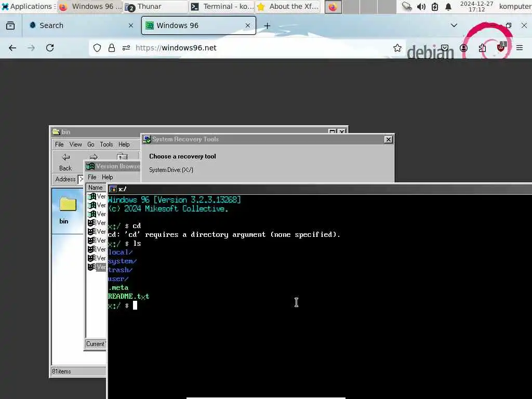Viewport: 532px width, 399px height.
Task: Click the 'System Drive: (X:/)' label
Action: pos(171,170)
